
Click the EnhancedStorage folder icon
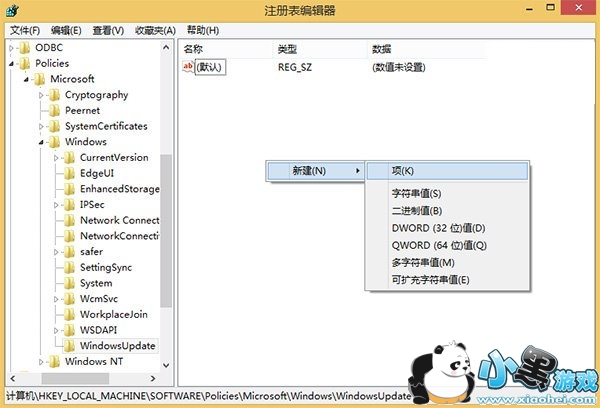click(x=70, y=189)
